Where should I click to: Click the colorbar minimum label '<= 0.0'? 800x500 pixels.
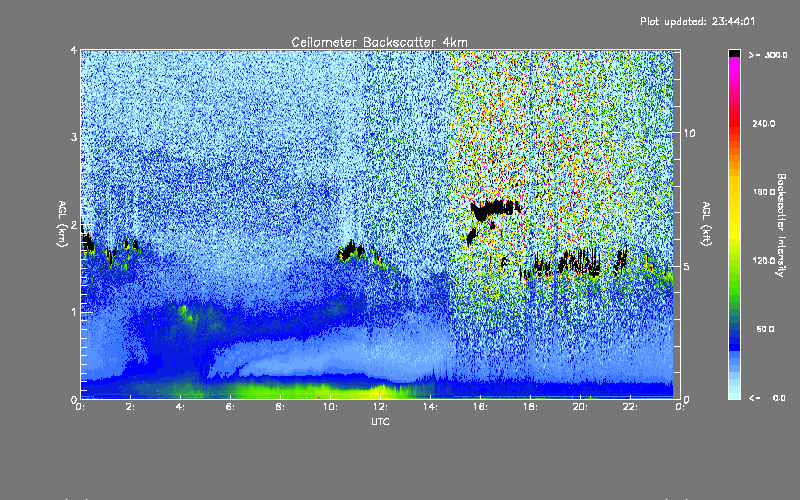pyautogui.click(x=767, y=398)
